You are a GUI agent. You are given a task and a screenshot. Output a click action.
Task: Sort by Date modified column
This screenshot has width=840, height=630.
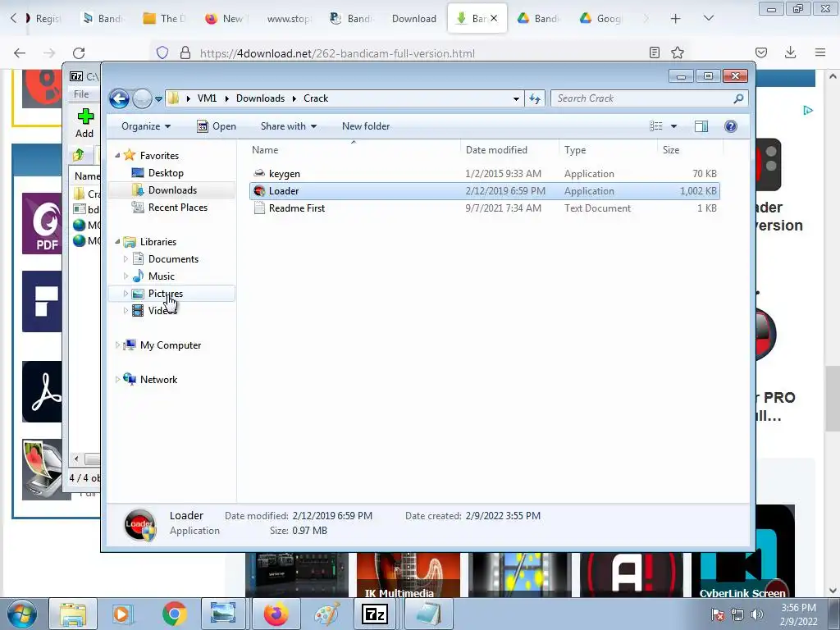[x=509, y=150]
